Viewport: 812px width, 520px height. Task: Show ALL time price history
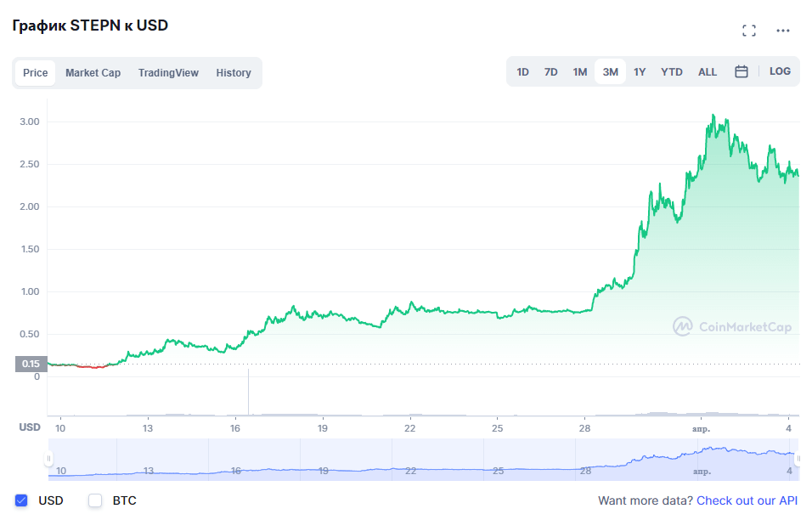pos(708,72)
